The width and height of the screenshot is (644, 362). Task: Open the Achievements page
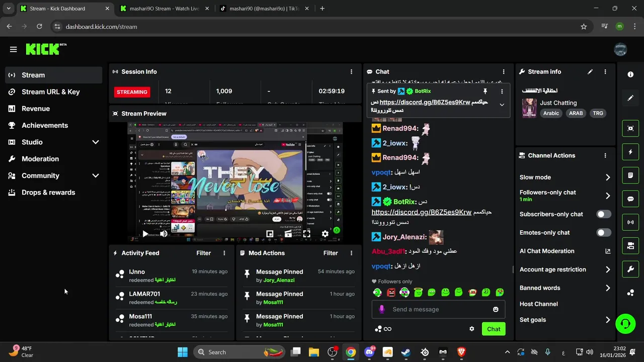[x=53, y=125]
